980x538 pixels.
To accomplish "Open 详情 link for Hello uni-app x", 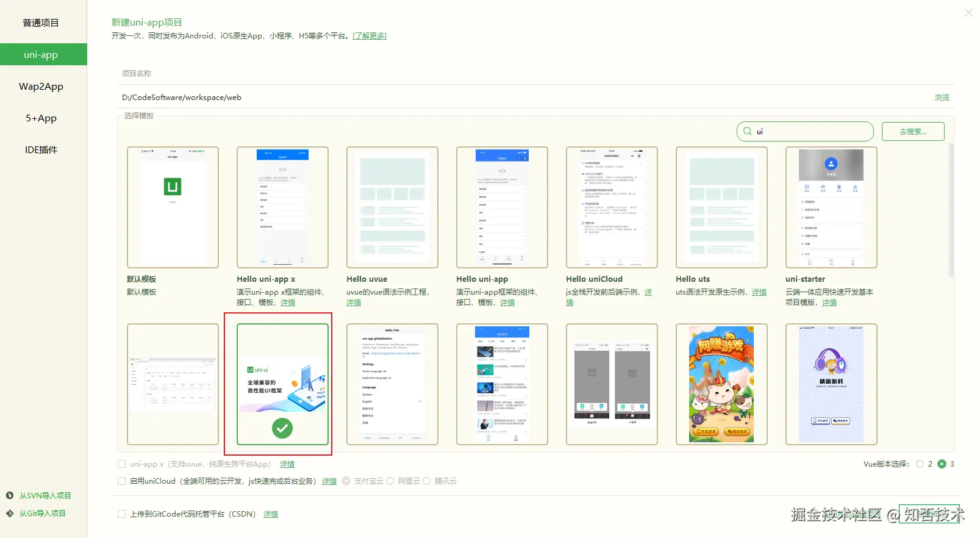I will 288,303.
